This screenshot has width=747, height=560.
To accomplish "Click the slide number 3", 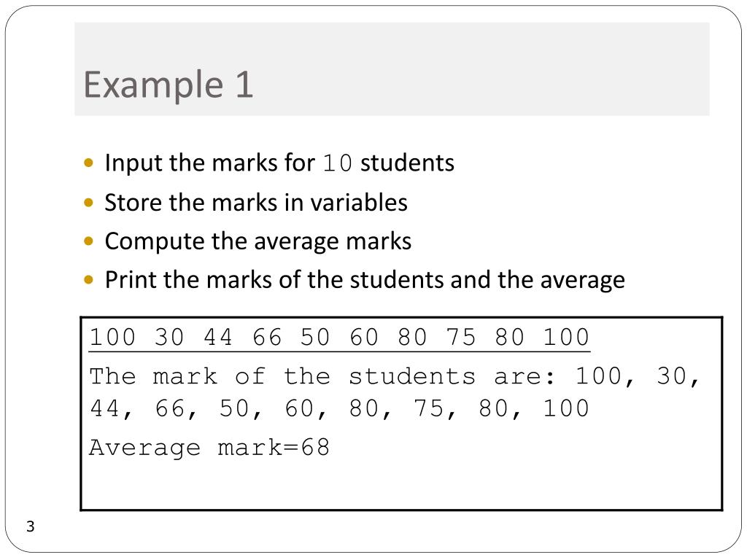I will pos(31,526).
